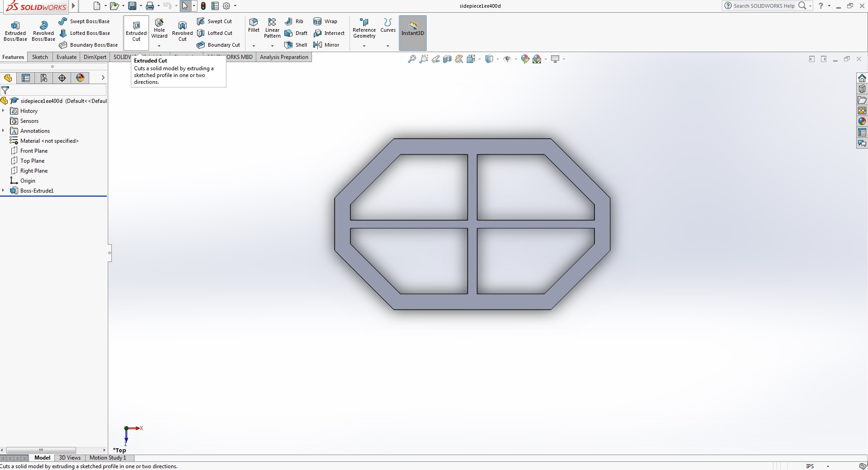
Task: Switch to the Features tab
Action: [13, 57]
